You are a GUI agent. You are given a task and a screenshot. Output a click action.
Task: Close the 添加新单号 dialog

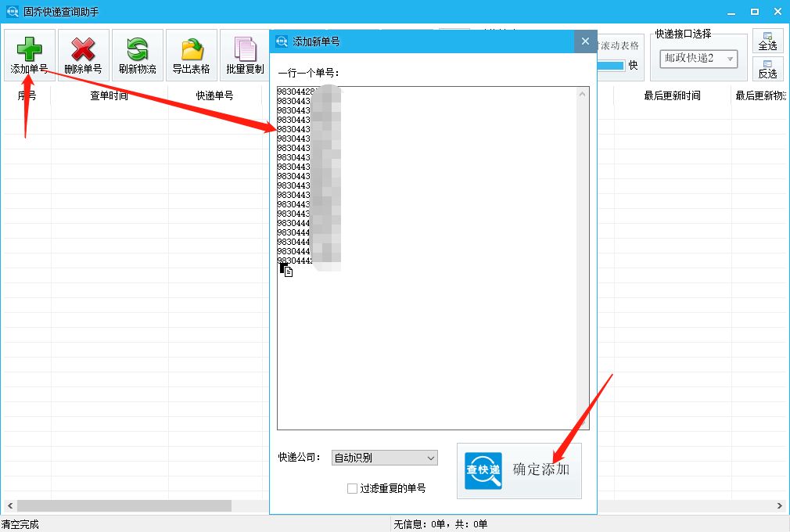(585, 41)
